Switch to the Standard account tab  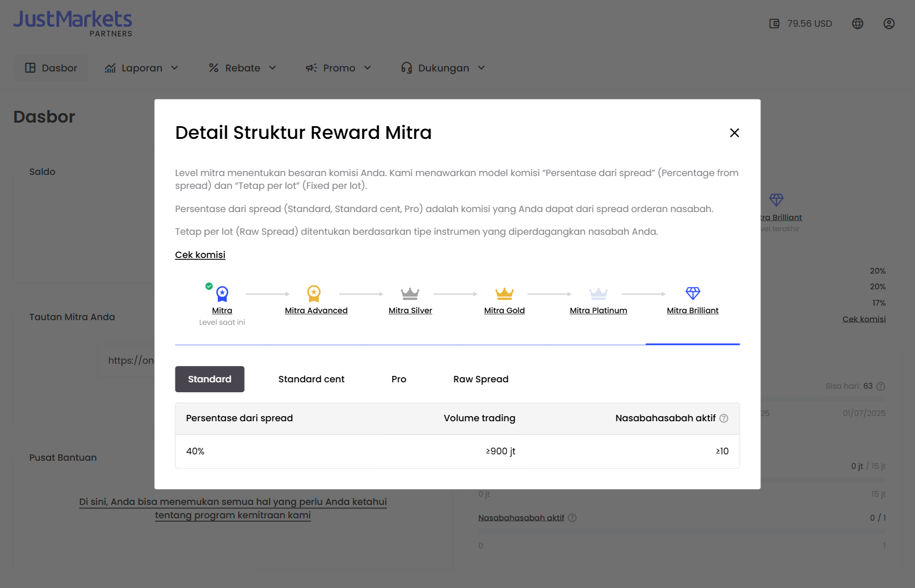pyautogui.click(x=210, y=379)
